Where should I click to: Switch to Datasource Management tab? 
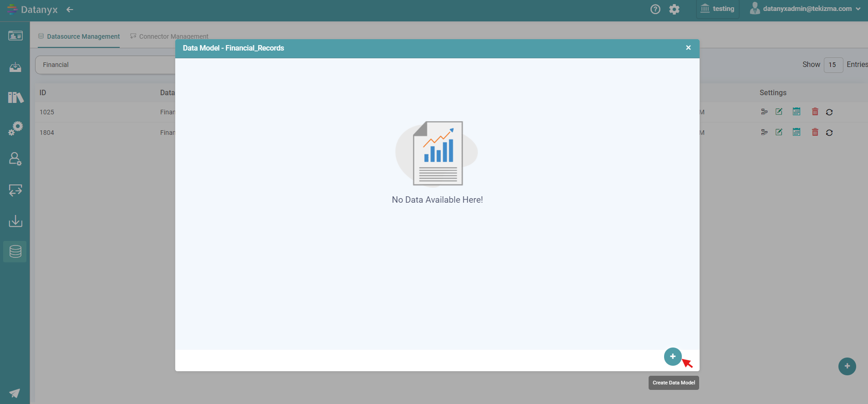83,36
